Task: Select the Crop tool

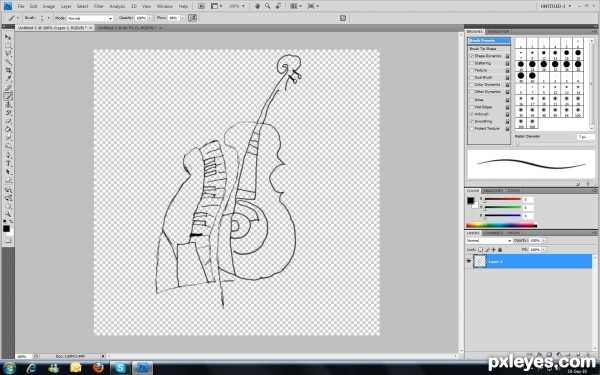Action: [x=8, y=71]
